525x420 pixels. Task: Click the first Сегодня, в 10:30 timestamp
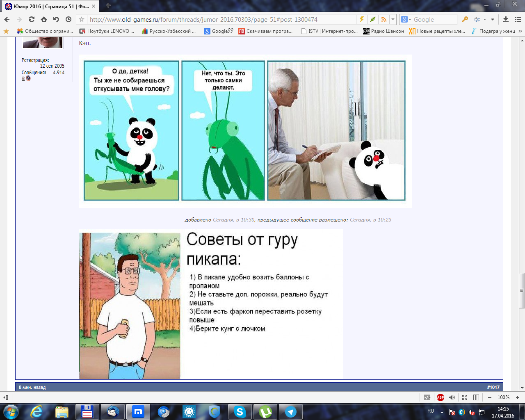(x=233, y=220)
